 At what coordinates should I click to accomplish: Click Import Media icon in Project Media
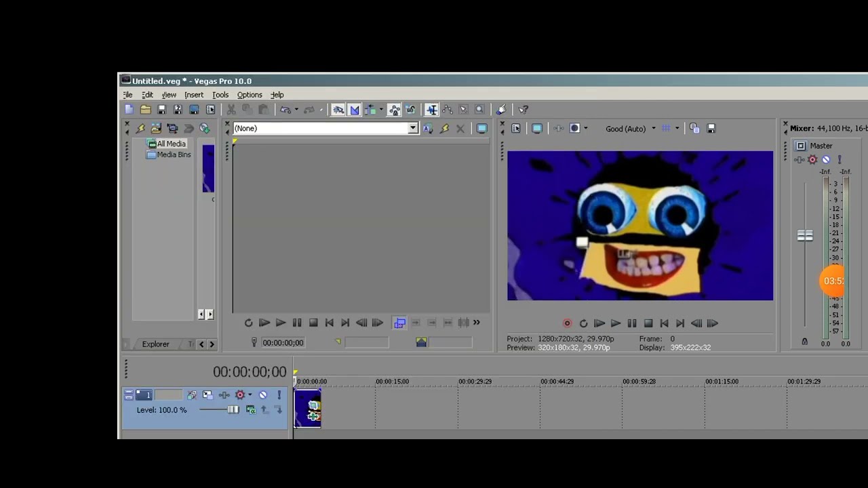tap(156, 128)
